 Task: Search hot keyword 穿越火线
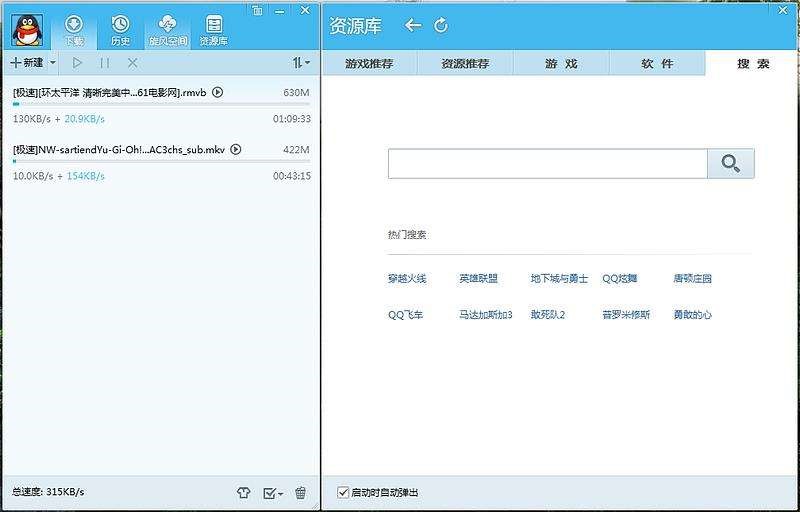pyautogui.click(x=407, y=278)
